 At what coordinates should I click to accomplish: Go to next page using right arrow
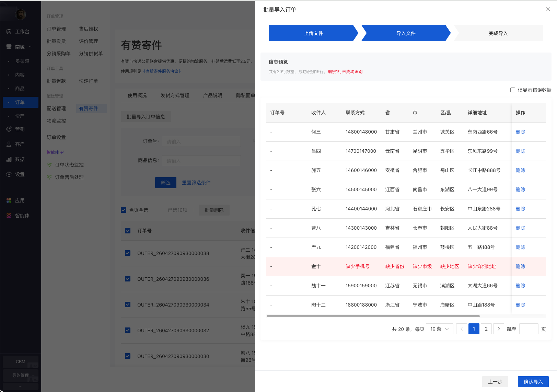(x=498, y=329)
